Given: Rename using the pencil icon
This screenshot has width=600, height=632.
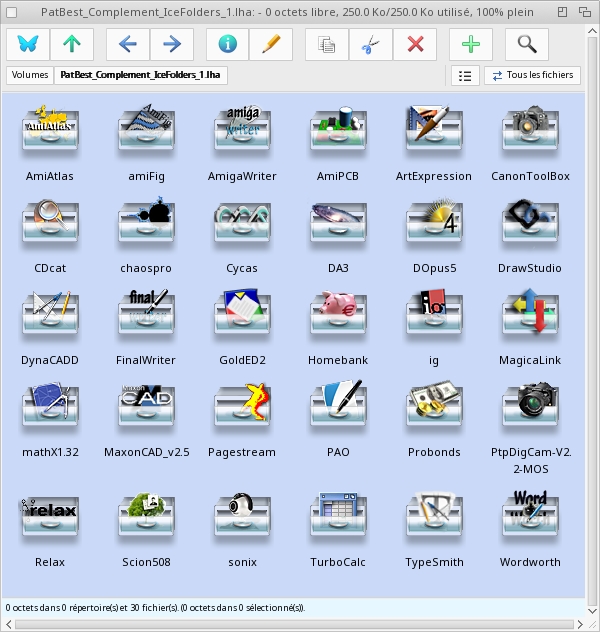Looking at the screenshot, I should point(271,45).
